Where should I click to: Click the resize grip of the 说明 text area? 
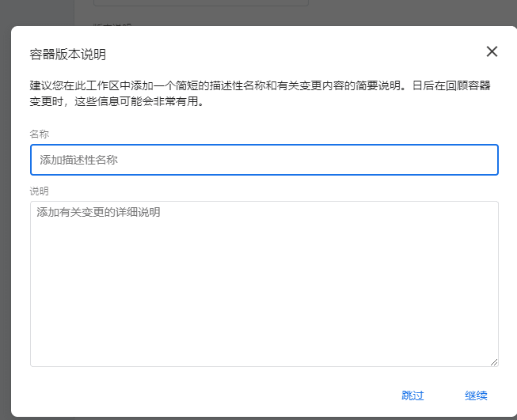(493, 362)
